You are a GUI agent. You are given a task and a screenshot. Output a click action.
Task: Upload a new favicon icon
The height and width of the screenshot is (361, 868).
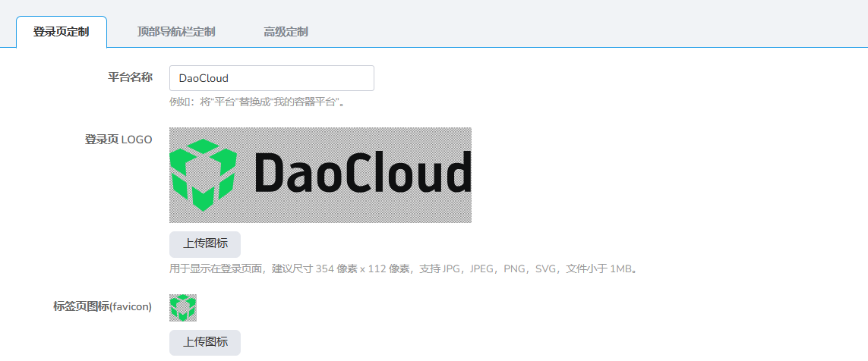(205, 343)
